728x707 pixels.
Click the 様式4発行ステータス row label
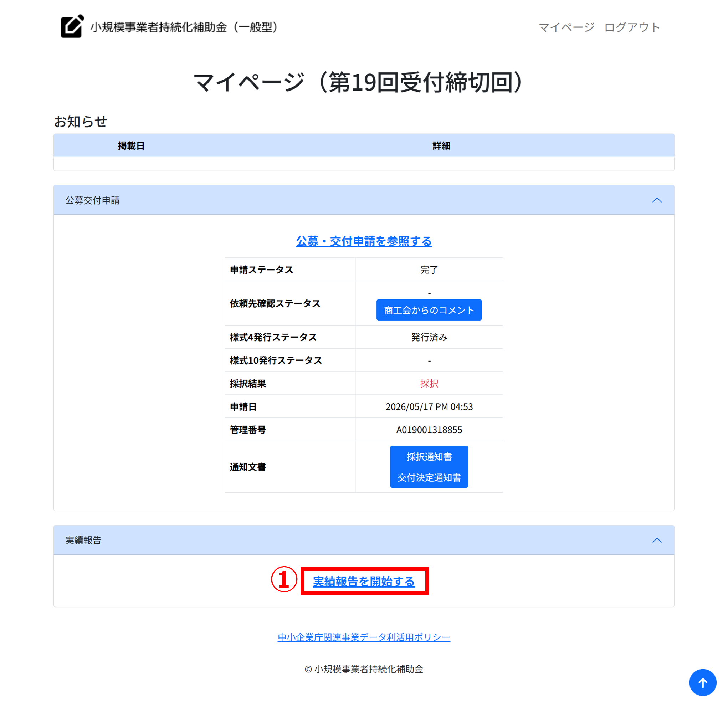click(273, 337)
